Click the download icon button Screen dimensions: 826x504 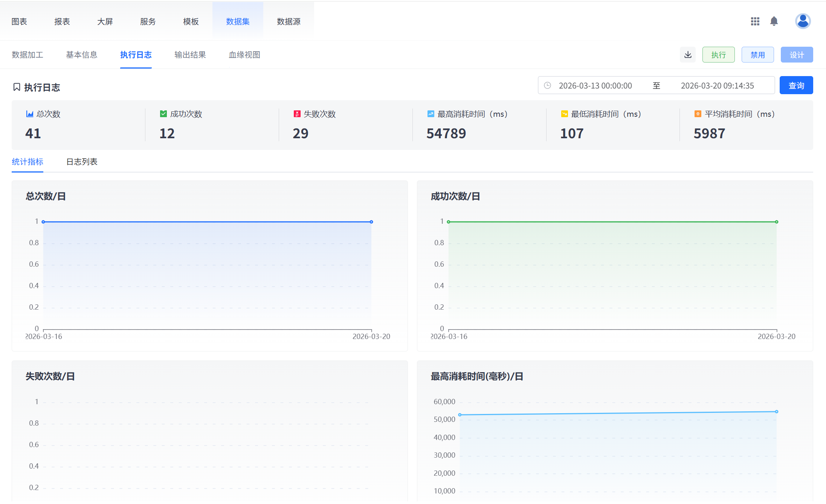[688, 55]
